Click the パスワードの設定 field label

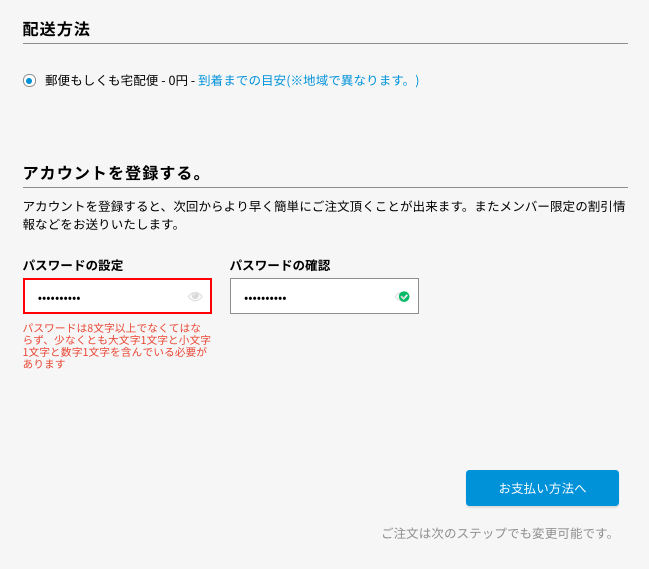pos(73,265)
